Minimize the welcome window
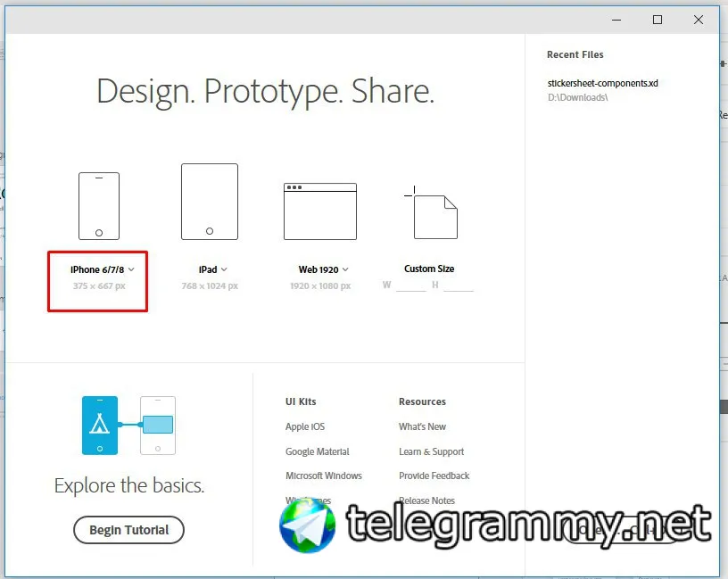The width and height of the screenshot is (728, 579). pyautogui.click(x=616, y=20)
